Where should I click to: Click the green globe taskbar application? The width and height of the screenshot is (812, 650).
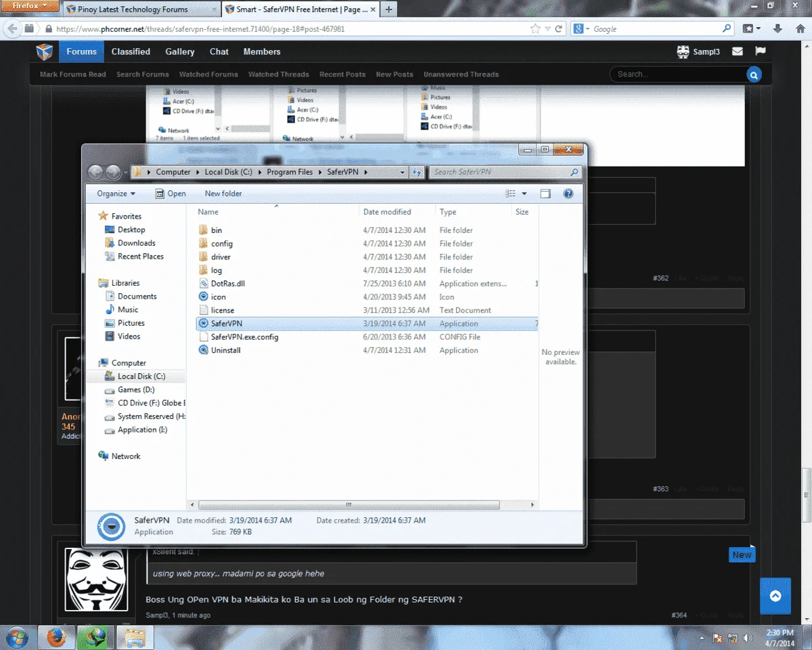click(x=95, y=638)
